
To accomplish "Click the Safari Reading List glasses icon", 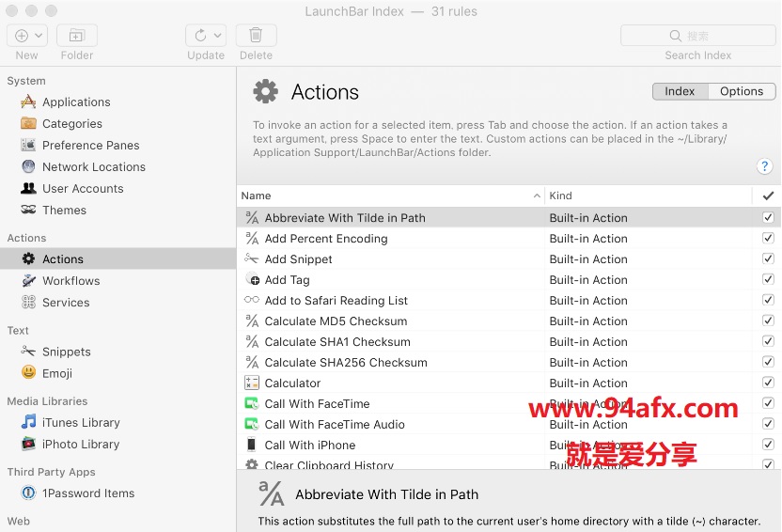I will tap(251, 300).
